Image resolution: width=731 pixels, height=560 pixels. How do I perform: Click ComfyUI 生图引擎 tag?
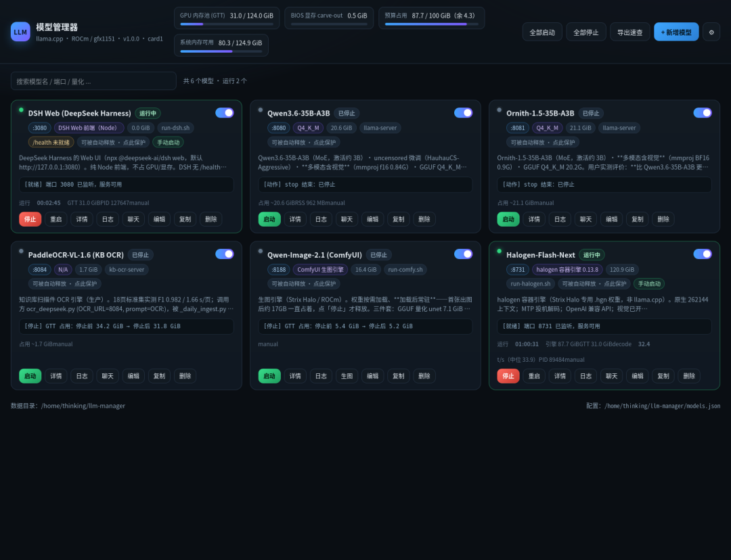point(320,269)
